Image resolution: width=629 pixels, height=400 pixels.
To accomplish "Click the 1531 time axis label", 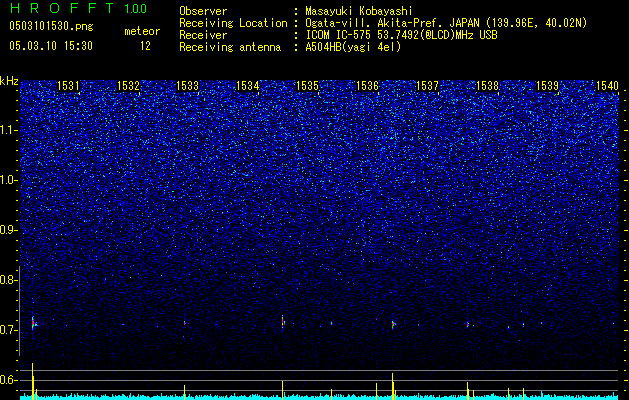I will (68, 85).
